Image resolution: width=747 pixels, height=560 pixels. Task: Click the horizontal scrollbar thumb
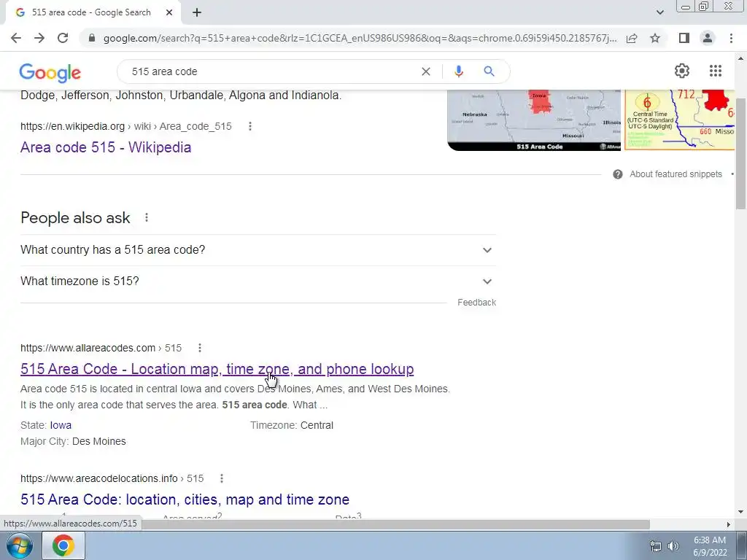pos(395,524)
